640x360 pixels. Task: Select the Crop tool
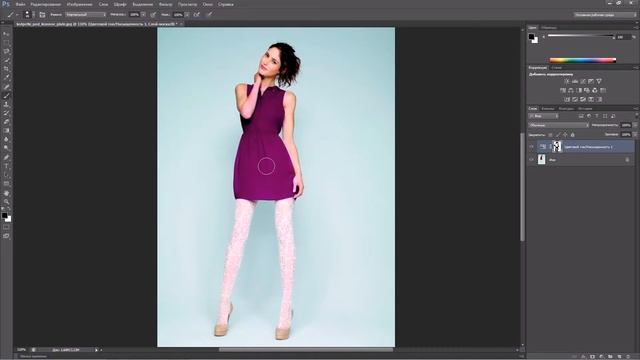click(6, 69)
